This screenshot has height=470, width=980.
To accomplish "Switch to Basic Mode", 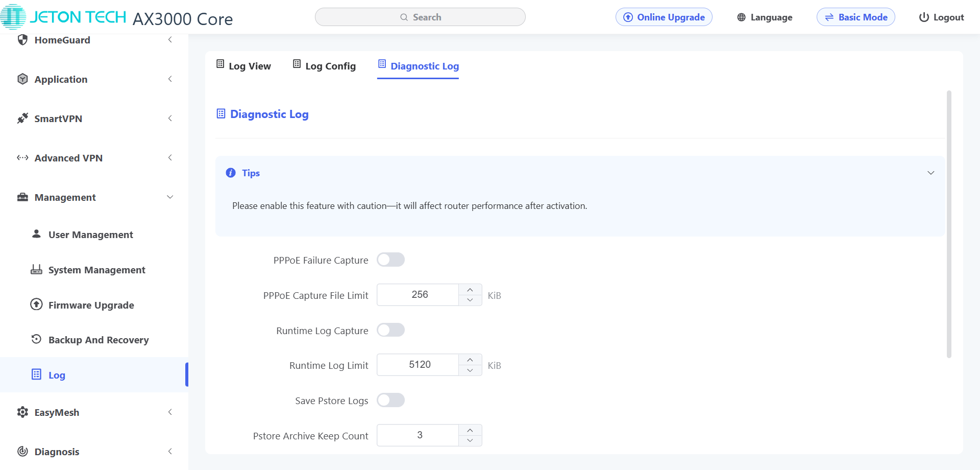I will pyautogui.click(x=856, y=17).
